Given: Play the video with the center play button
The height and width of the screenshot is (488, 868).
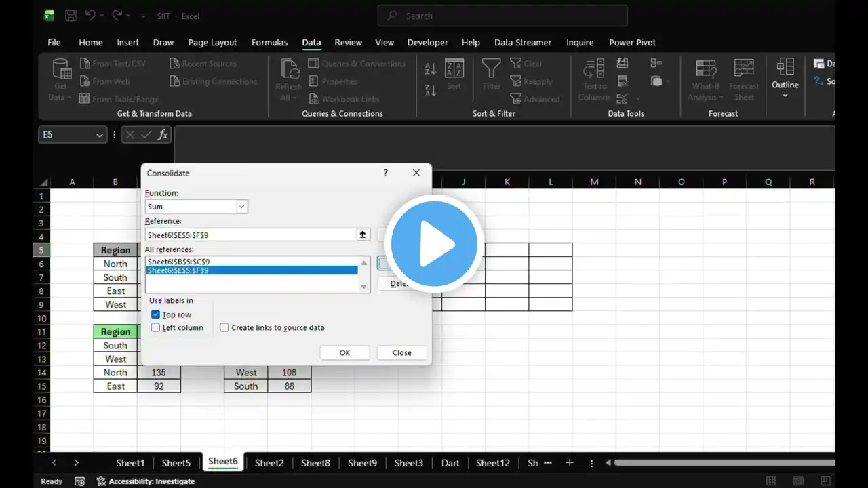Looking at the screenshot, I should [x=434, y=244].
